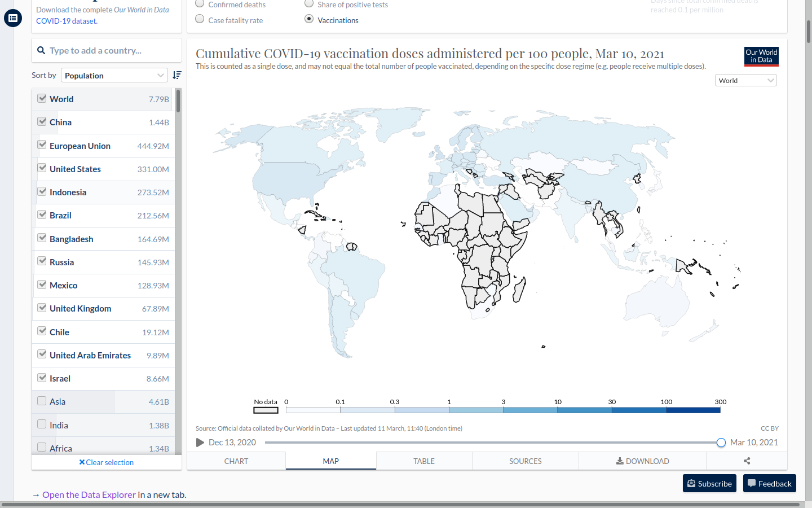Select the Case fatality rate radio button
This screenshot has width=812, height=508.
(200, 19)
